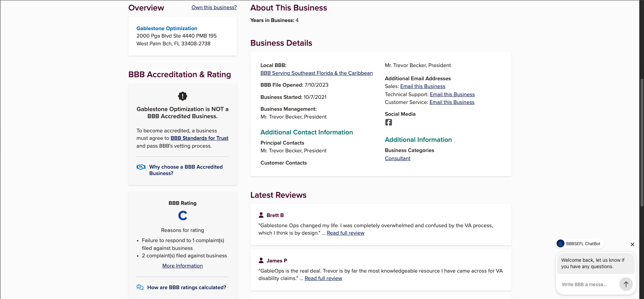Open 'Why choose a BBB Accredited Business?'
644x299 pixels.
point(186,170)
